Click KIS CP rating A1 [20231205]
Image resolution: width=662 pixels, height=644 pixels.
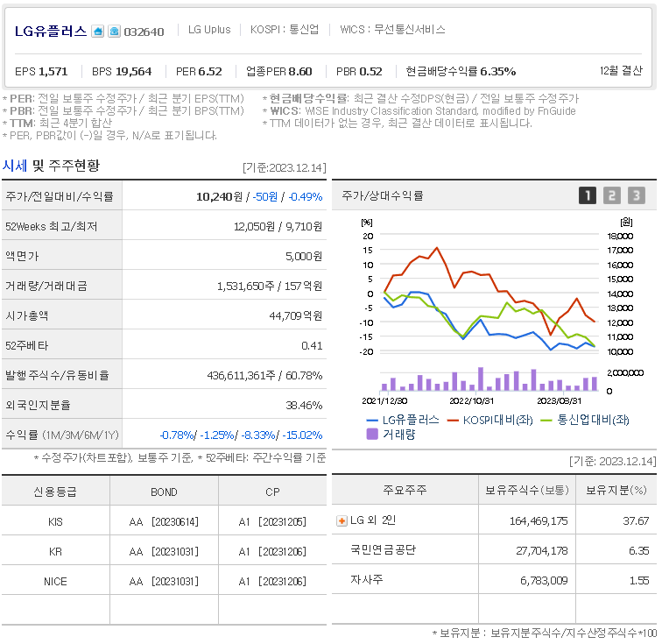[x=272, y=522]
